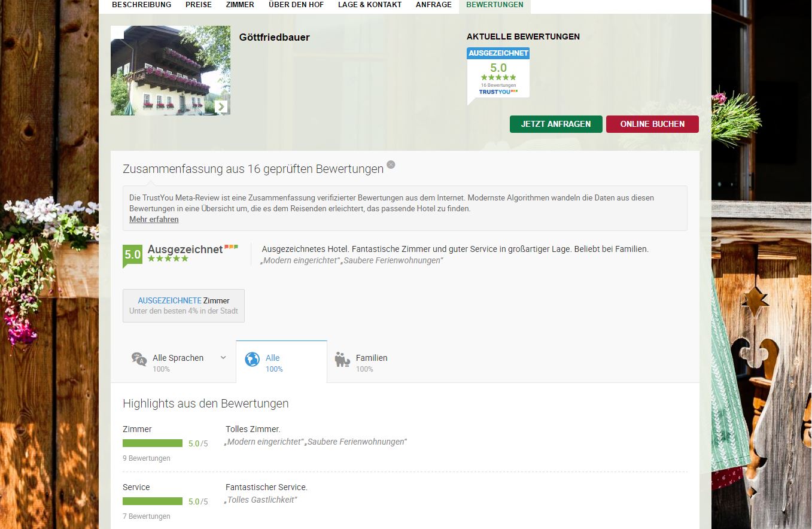Click the language translation icon

139,359
